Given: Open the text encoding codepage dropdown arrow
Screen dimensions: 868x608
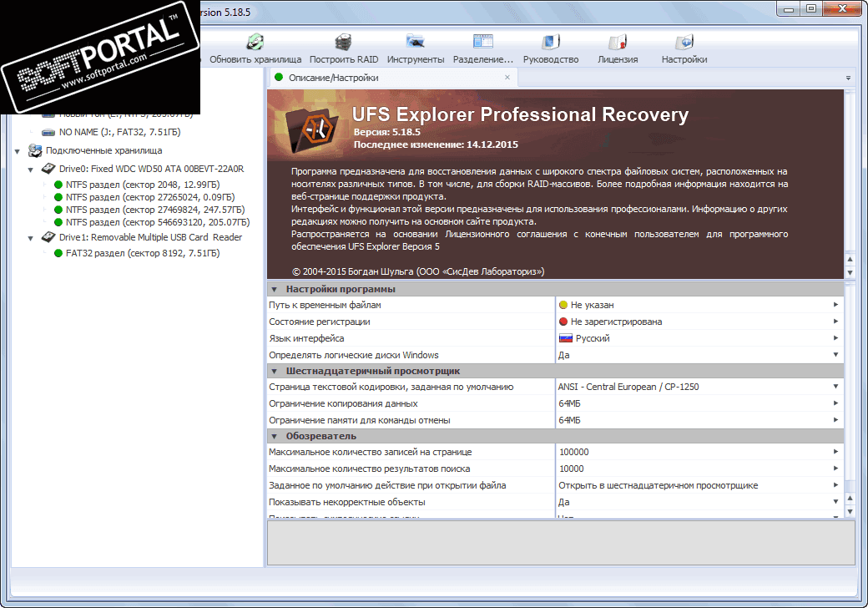Looking at the screenshot, I should click(x=836, y=387).
